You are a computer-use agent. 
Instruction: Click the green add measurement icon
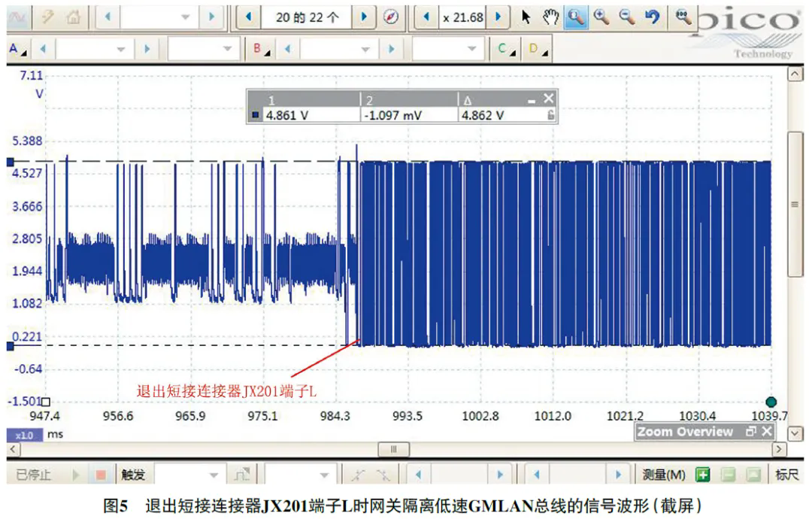pos(703,475)
